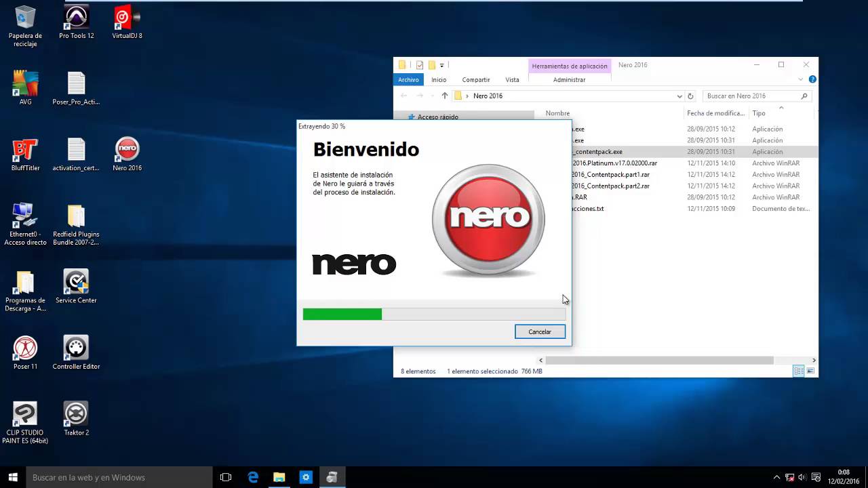The width and height of the screenshot is (868, 488).
Task: Switch to File Explorer in the taskbar
Action: coord(279,477)
